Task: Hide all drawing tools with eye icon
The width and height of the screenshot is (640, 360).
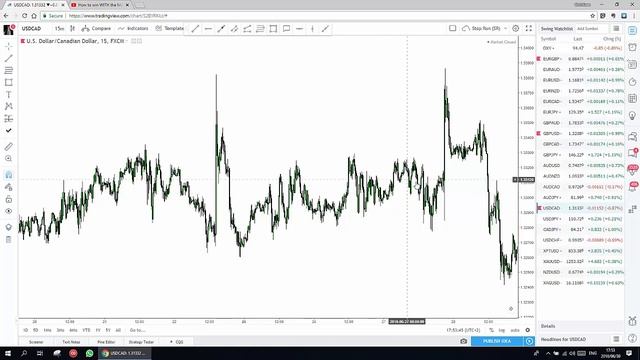Action: point(9,211)
